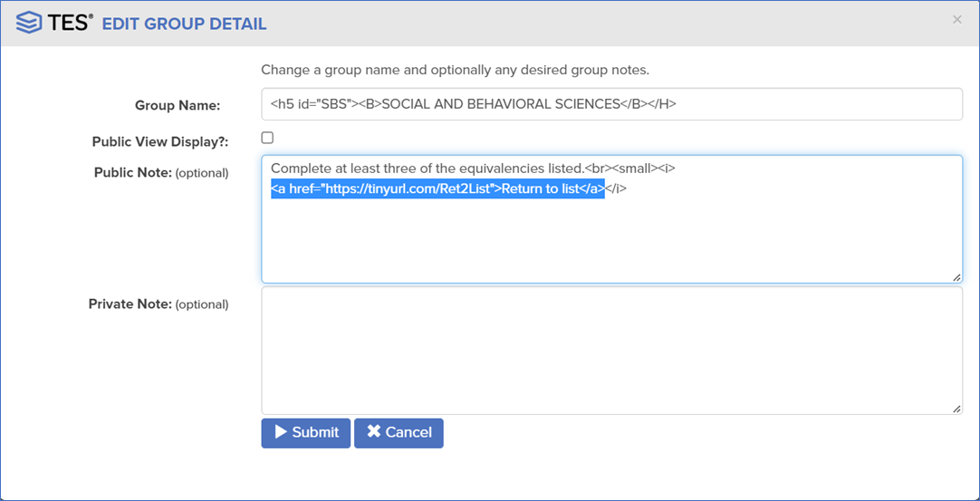Enable the Public View Display checkbox
Image resolution: width=980 pixels, height=501 pixels.
pyautogui.click(x=267, y=138)
